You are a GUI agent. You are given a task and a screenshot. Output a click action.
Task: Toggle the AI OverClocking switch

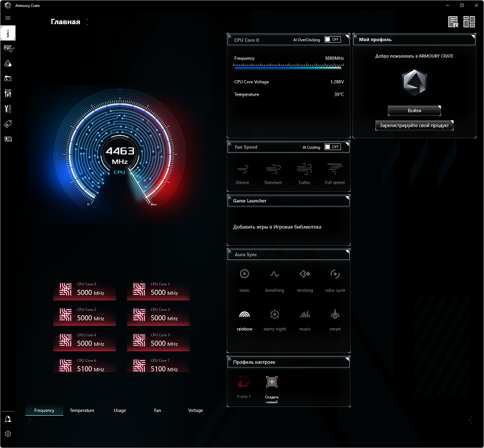click(x=333, y=40)
